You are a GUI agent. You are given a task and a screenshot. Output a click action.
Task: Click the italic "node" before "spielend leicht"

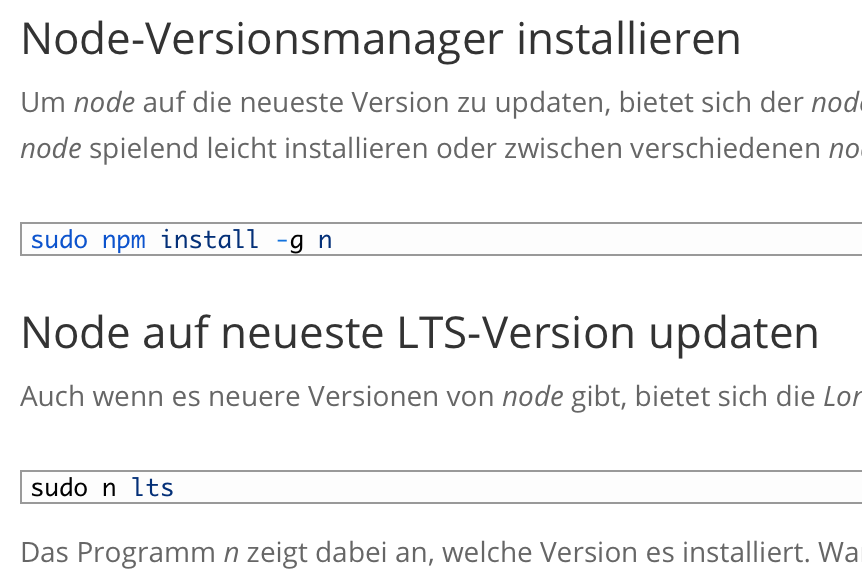pyautogui.click(x=51, y=149)
